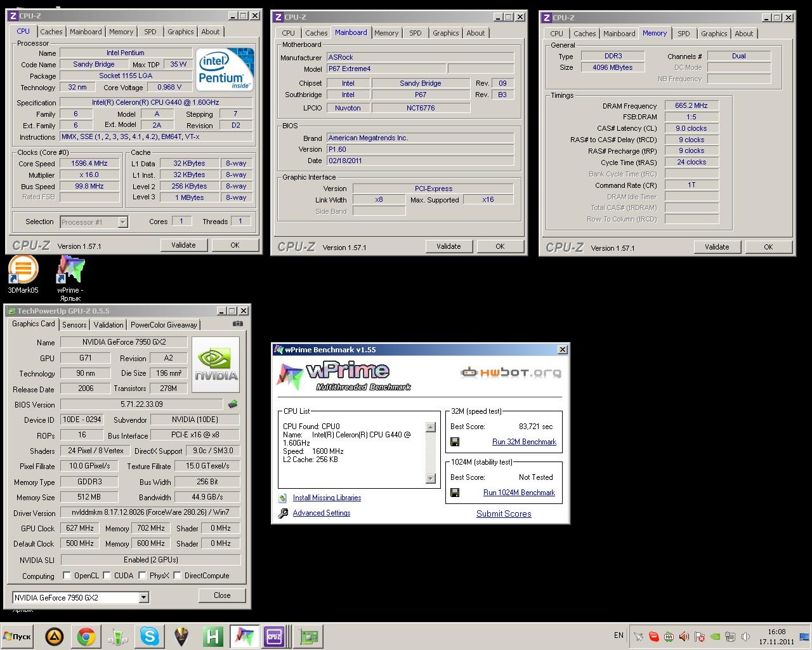
Task: Click the GPU-Z screenshot camera icon
Action: (x=238, y=324)
